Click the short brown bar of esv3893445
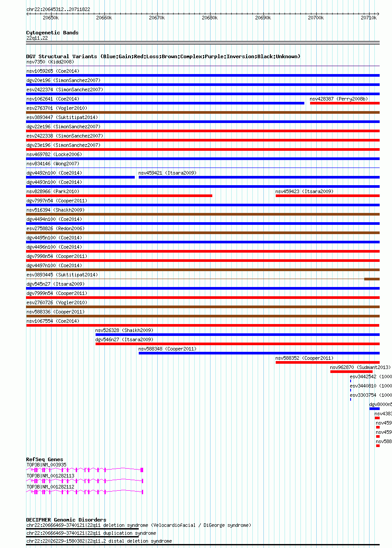 tap(372, 279)
